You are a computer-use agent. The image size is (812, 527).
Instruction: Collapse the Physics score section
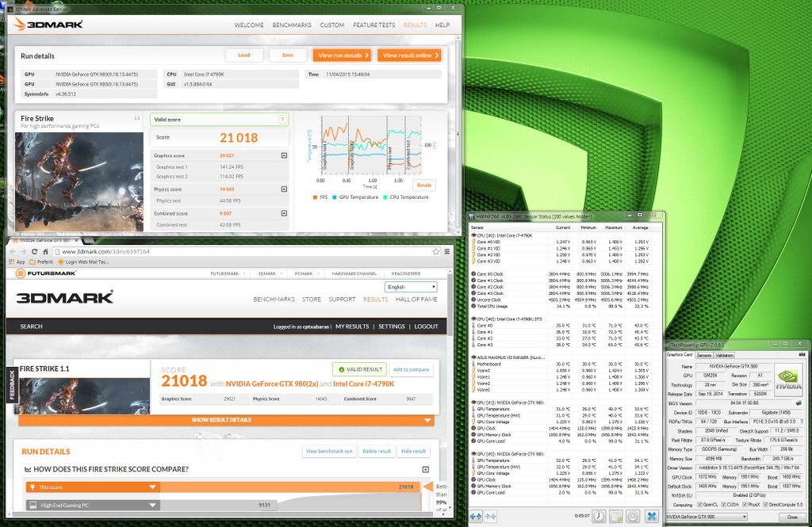click(284, 189)
